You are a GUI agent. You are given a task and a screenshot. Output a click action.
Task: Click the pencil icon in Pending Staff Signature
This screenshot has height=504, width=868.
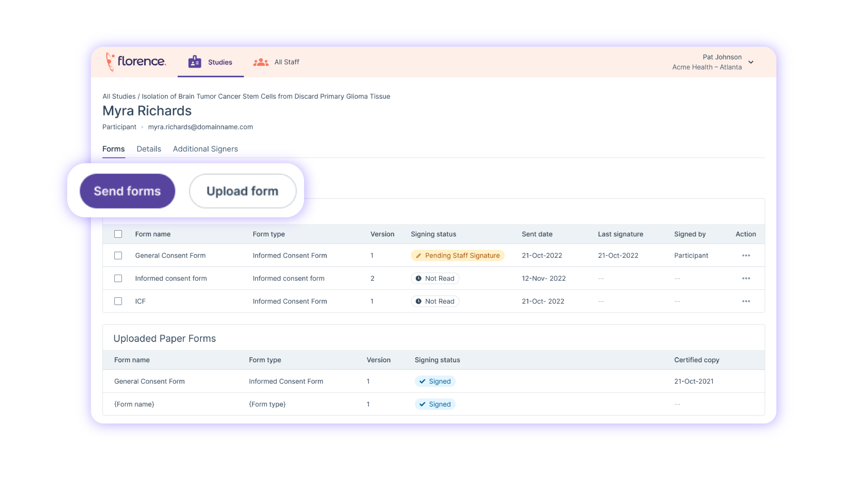click(x=418, y=256)
